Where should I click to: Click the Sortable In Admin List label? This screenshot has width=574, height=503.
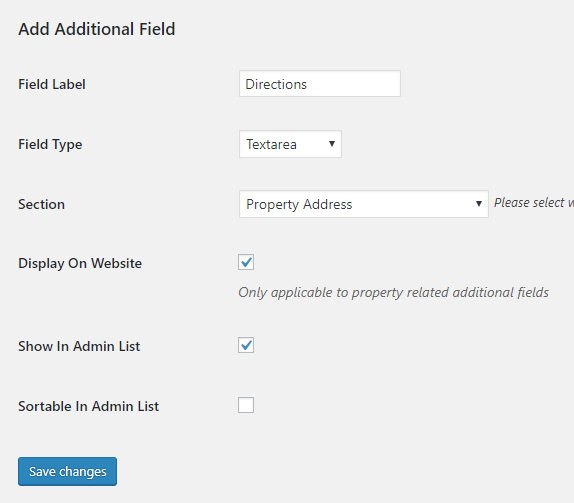(x=89, y=406)
